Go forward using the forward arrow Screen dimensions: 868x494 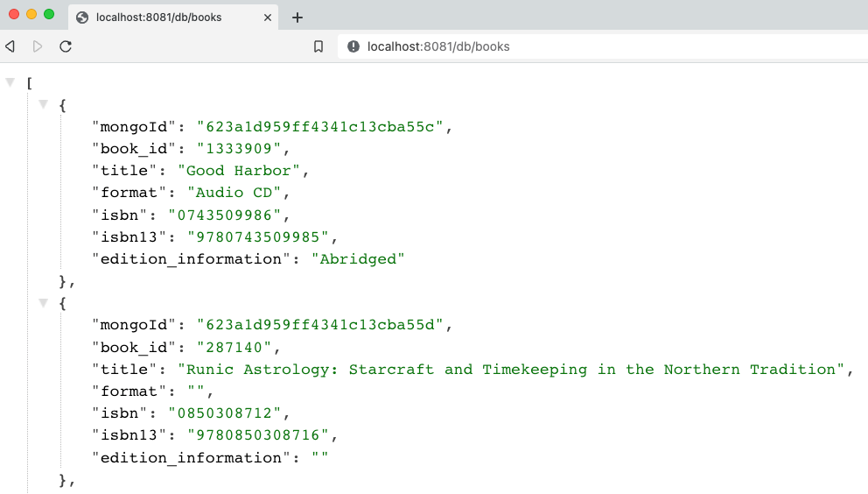point(37,46)
